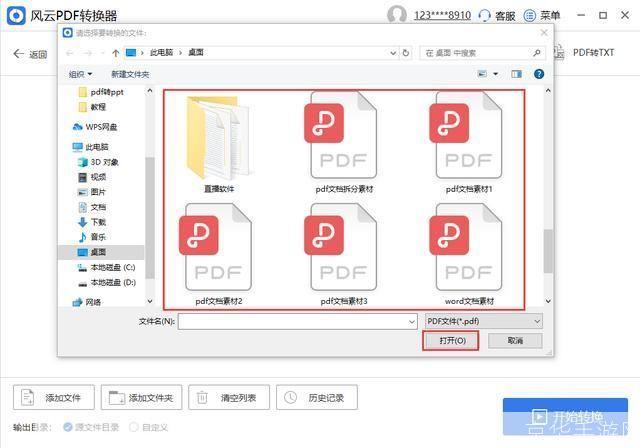Open the 直播软件 folder icon
This screenshot has height=448, width=640.
(x=218, y=138)
